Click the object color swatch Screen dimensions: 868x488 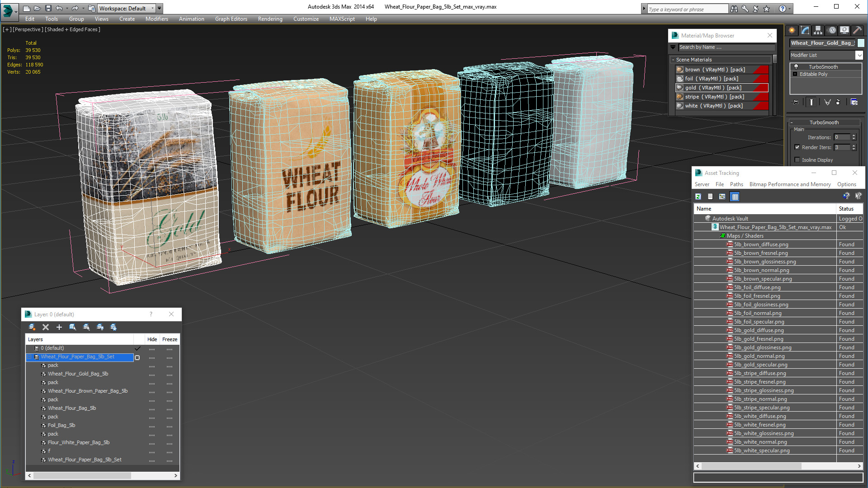tap(861, 43)
